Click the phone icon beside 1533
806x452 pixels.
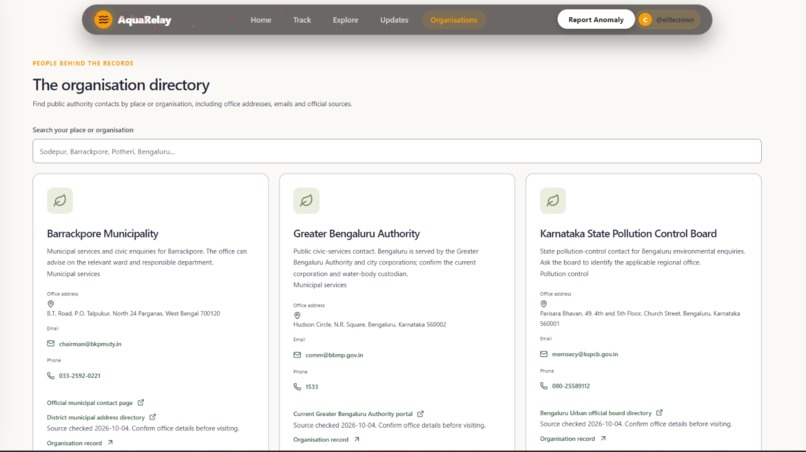(x=297, y=387)
